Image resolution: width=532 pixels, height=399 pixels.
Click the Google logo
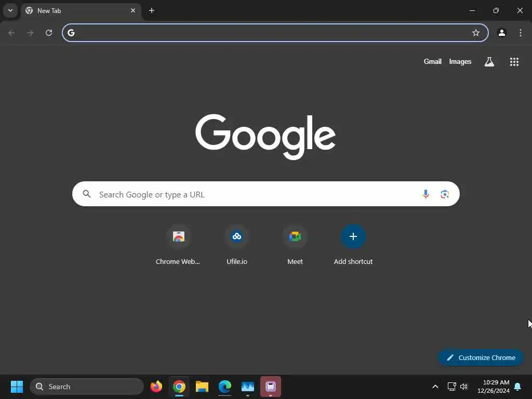[265, 137]
